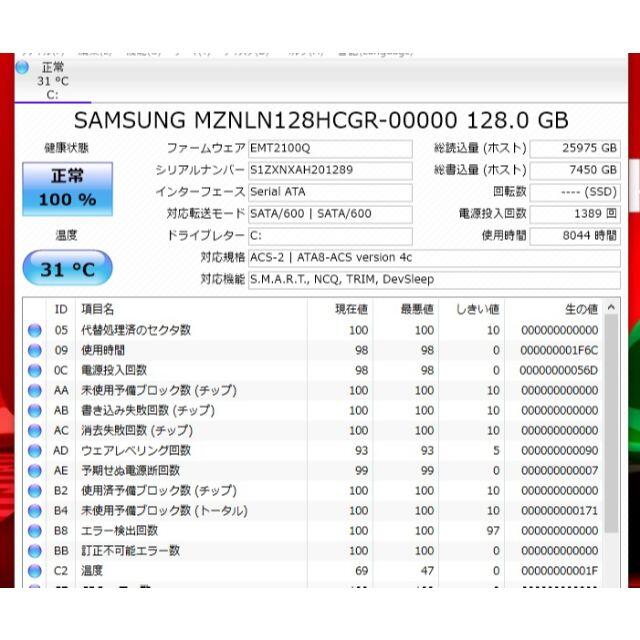Viewport: 640px width, 640px height.
Task: Click worst value 47 in 温度 row
Action: pyautogui.click(x=427, y=571)
